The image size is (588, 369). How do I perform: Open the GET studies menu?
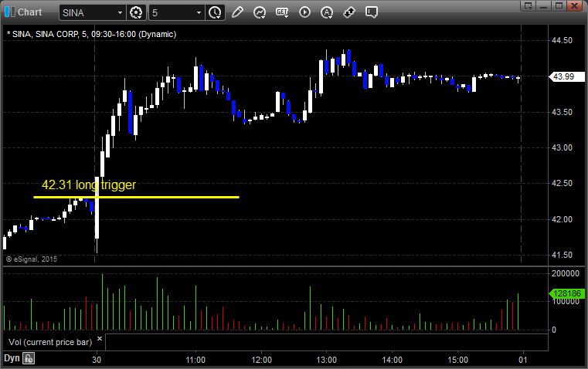pyautogui.click(x=282, y=12)
